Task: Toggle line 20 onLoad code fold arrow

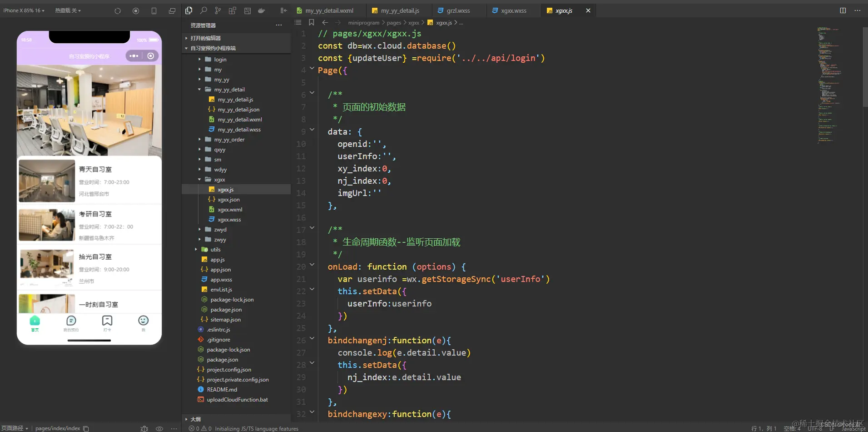Action: click(x=312, y=265)
